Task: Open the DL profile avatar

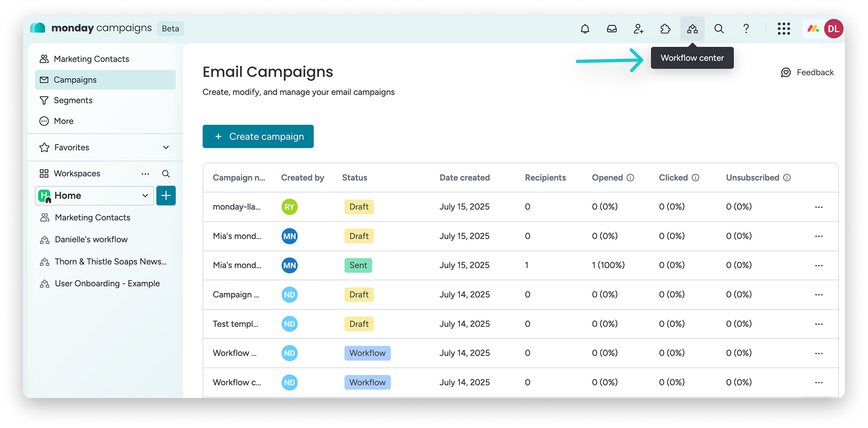Action: [x=833, y=29]
